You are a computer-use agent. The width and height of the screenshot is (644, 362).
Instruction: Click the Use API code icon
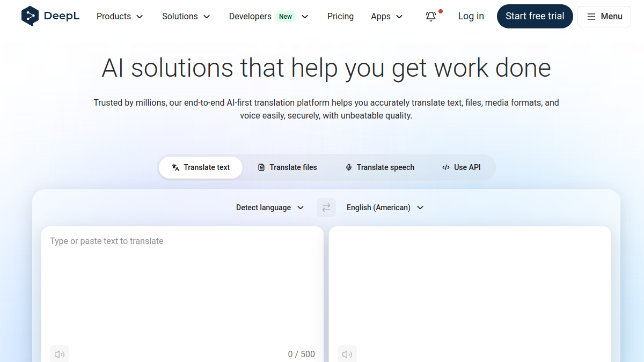click(446, 167)
